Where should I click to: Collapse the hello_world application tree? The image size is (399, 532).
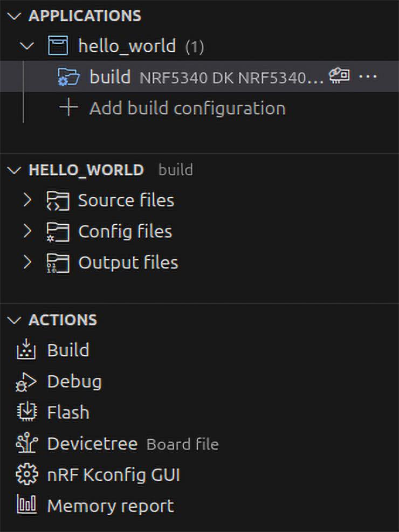27,46
